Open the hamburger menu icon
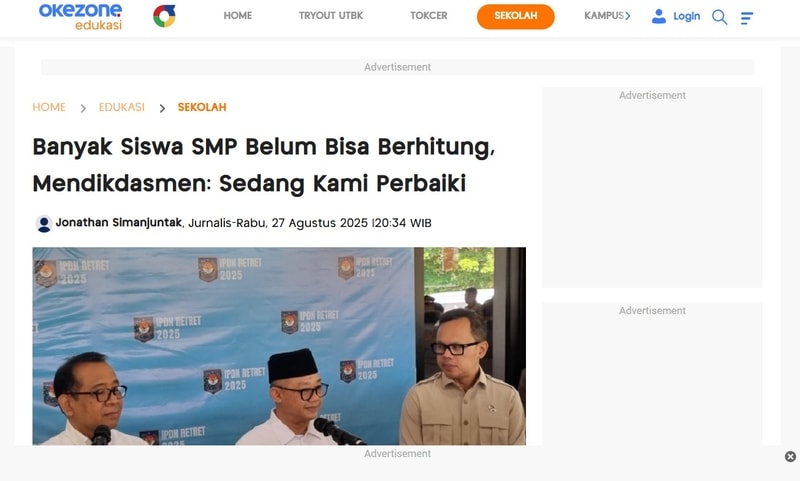 point(746,18)
